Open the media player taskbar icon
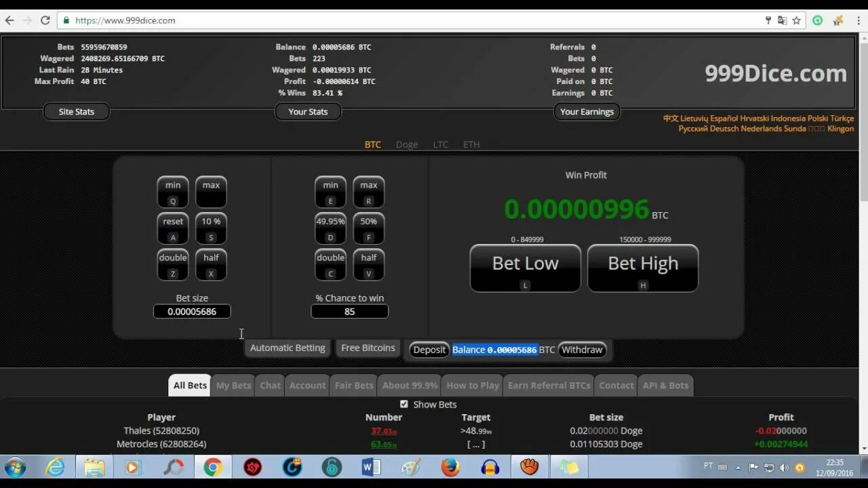 coord(133,467)
